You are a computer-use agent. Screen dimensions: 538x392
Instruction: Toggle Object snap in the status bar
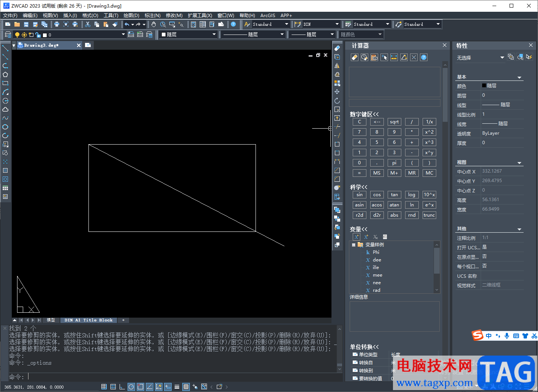[140, 387]
